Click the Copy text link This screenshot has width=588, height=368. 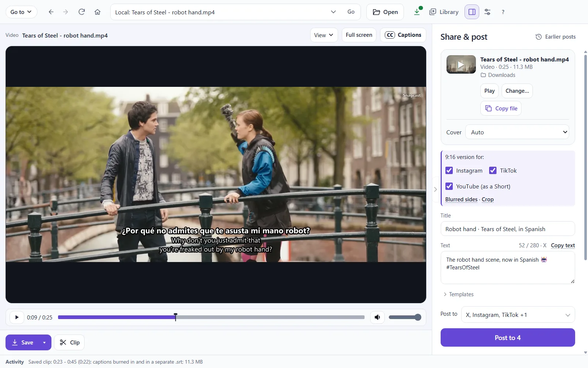[x=563, y=245]
